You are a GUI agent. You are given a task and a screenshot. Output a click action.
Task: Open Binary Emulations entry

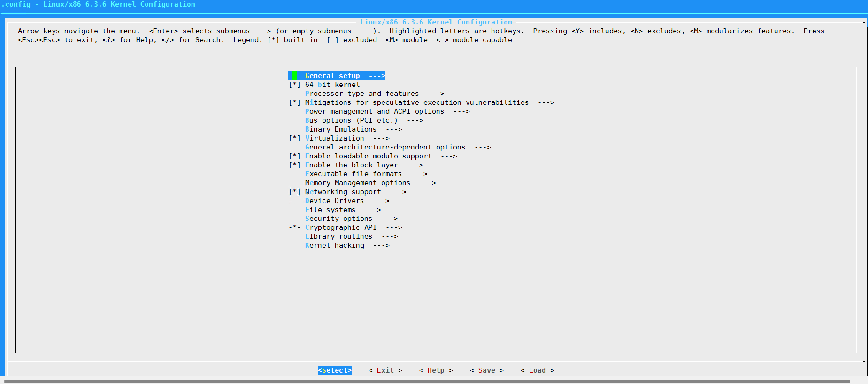341,129
